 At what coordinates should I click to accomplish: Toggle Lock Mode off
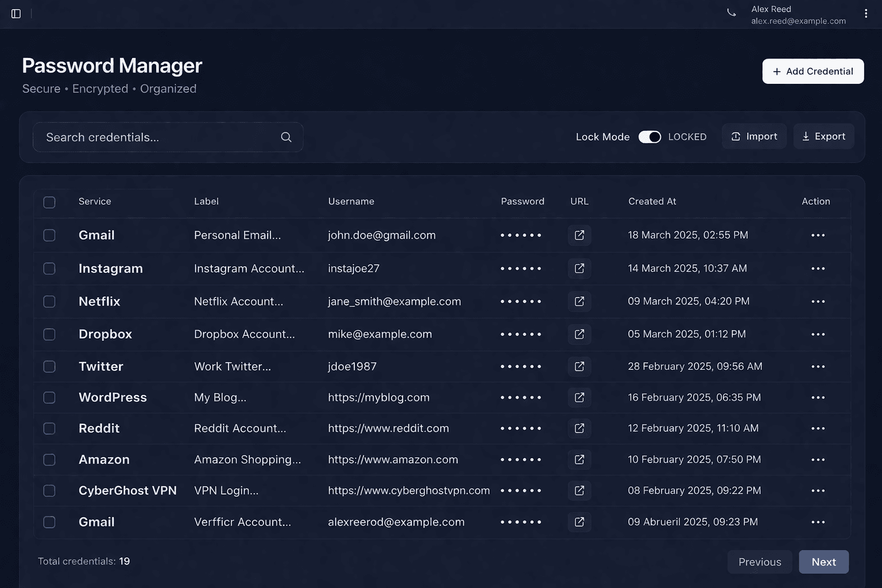tap(649, 137)
